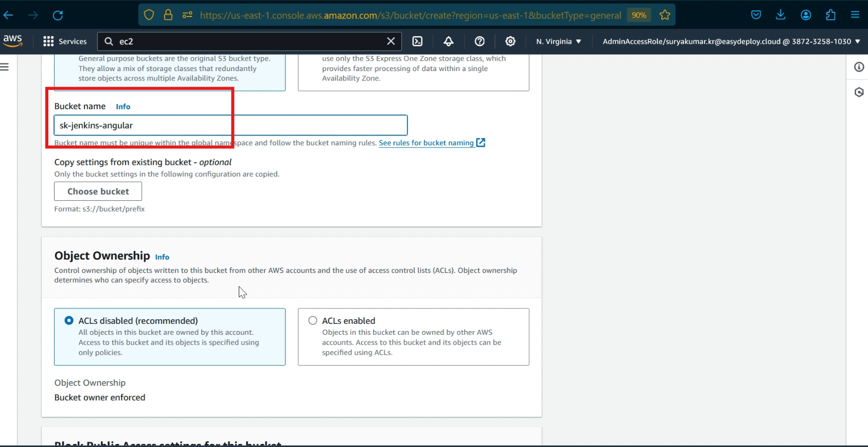
Task: Select ACLs disabled (recommended) radio option
Action: (69, 320)
